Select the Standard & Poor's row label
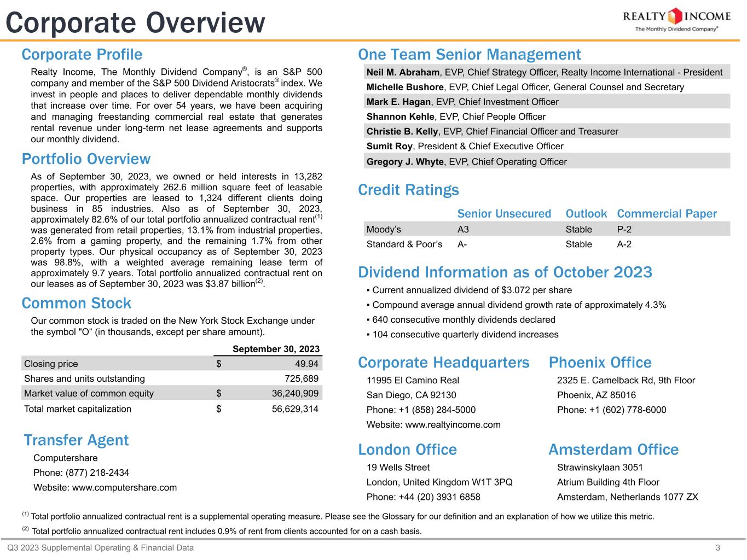This screenshot has height=560, width=747. coord(404,244)
